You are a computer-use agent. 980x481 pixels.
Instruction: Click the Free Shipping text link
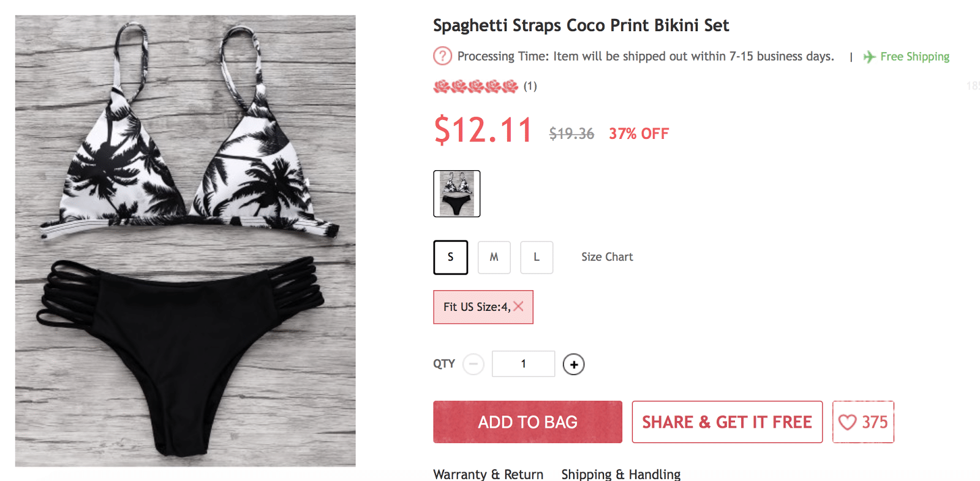pos(914,57)
